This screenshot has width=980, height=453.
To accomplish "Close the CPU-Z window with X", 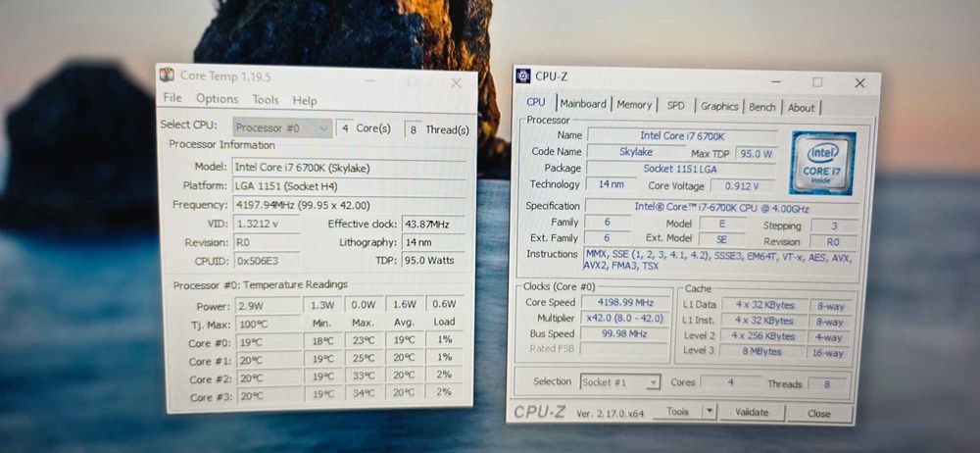I will coord(860,83).
